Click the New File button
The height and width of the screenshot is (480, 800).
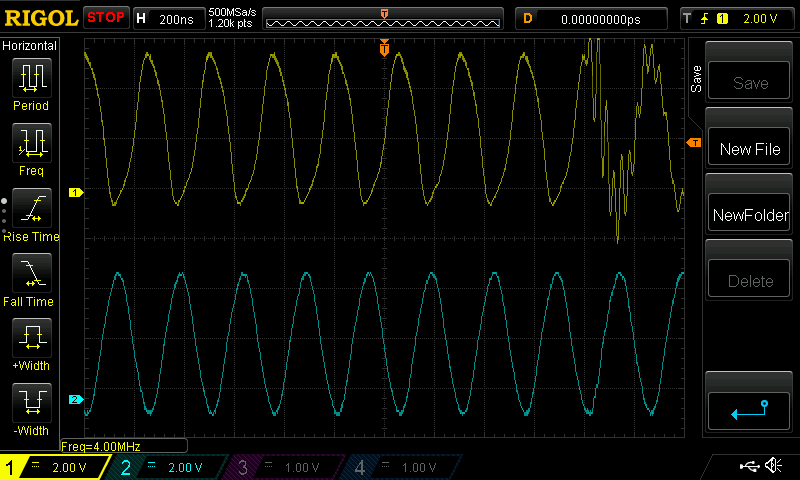[749, 148]
